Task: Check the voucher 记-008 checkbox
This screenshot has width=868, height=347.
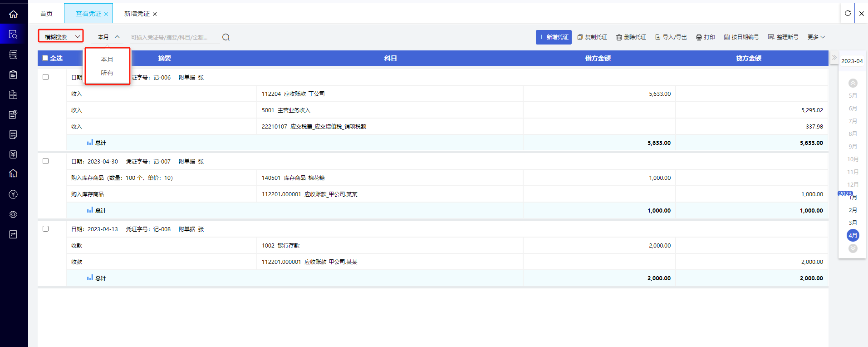Action: (x=45, y=229)
